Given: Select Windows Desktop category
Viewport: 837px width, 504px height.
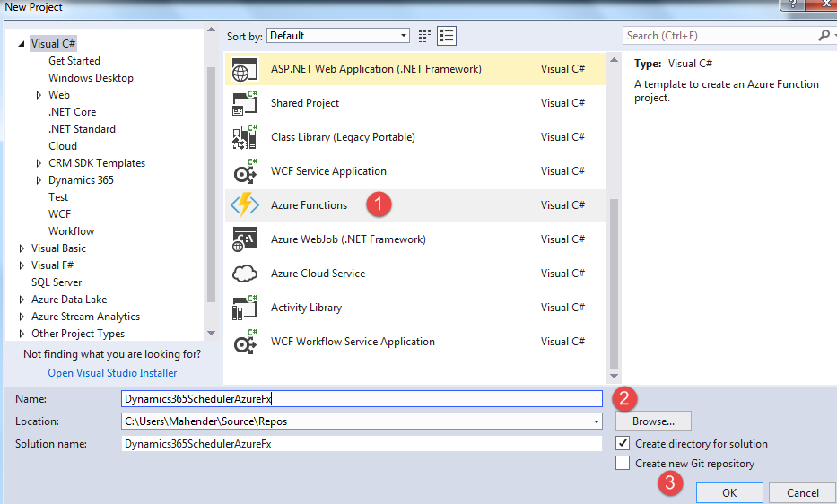Looking at the screenshot, I should coord(91,78).
